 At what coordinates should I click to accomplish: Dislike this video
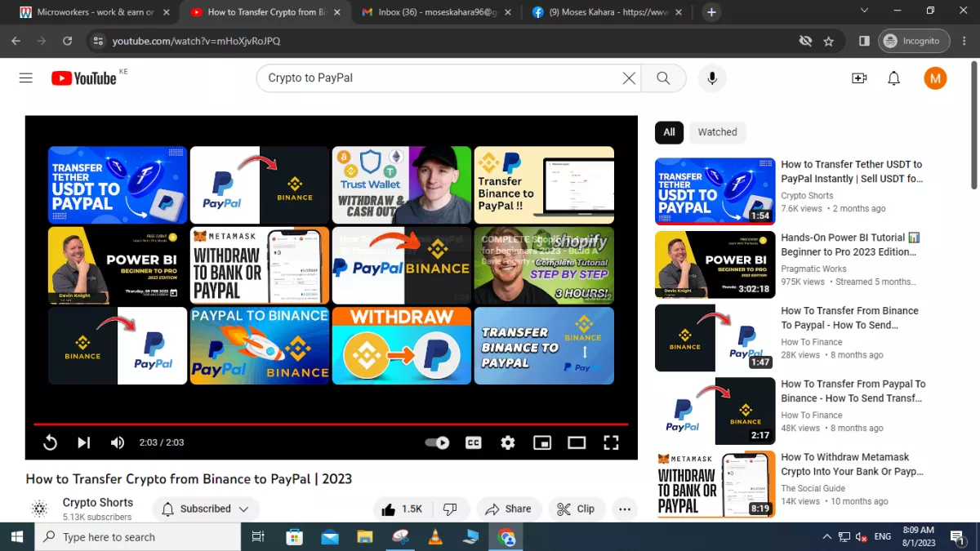click(450, 509)
